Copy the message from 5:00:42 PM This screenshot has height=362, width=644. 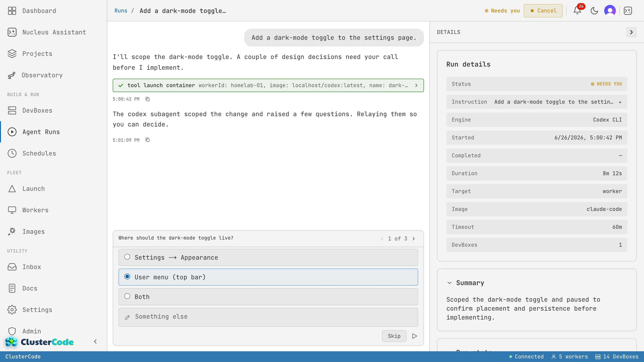[148, 99]
